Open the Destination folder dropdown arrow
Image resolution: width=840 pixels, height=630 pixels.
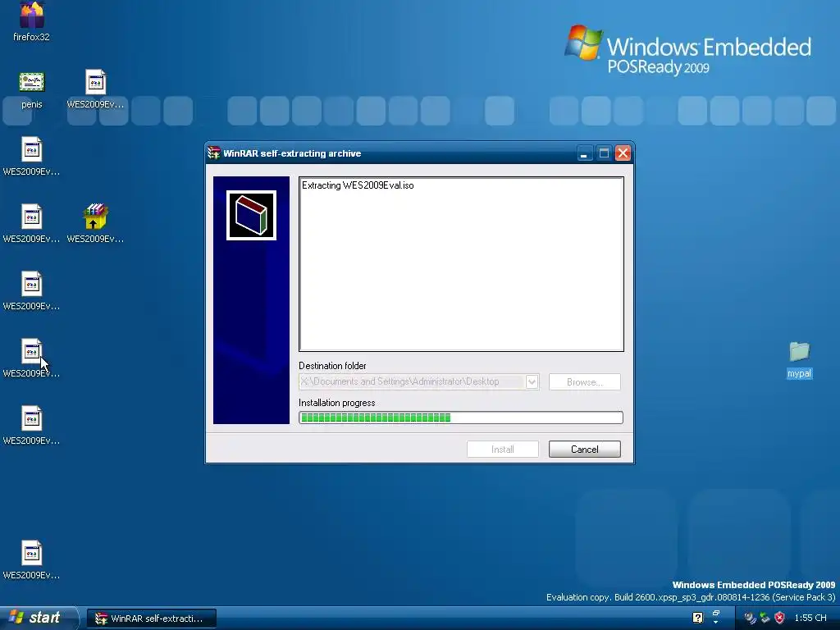click(x=532, y=382)
